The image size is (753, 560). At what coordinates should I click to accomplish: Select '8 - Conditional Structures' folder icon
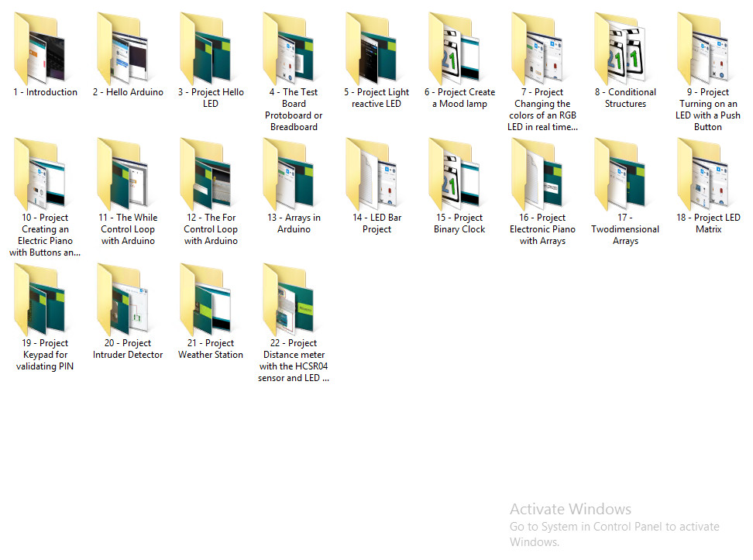coord(620,49)
